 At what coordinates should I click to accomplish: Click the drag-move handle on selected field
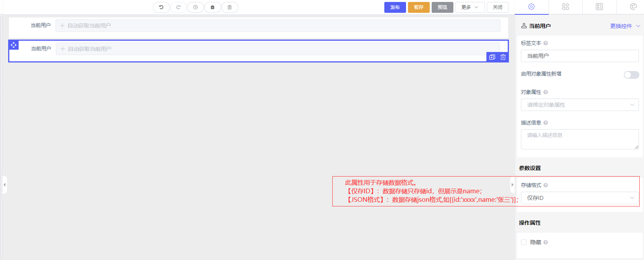14,45
